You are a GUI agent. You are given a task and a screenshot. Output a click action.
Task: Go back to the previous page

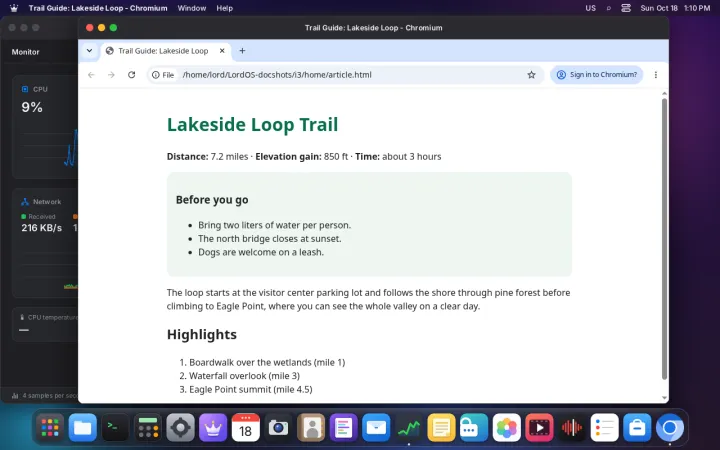(x=91, y=75)
